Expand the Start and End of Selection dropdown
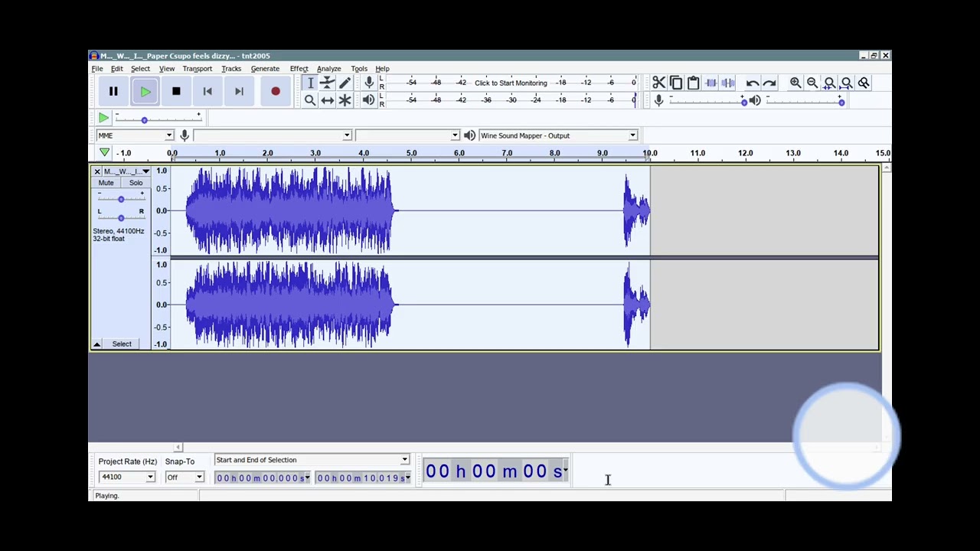The height and width of the screenshot is (551, 980). click(x=312, y=460)
